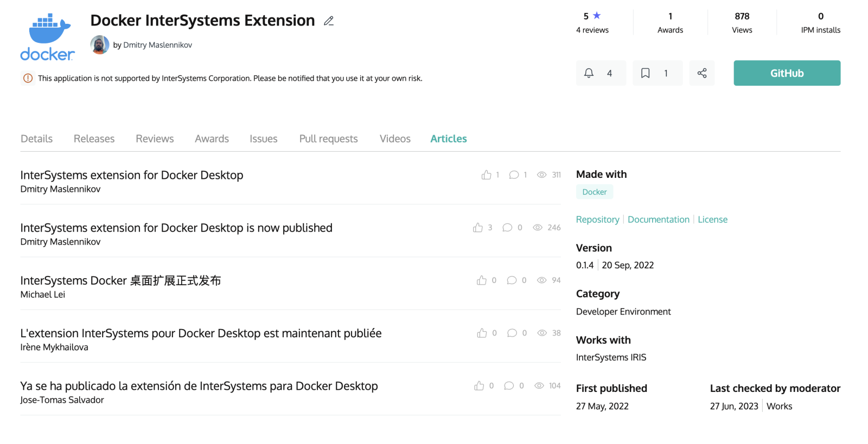
Task: Click the like icon on the first article
Action: tap(487, 175)
